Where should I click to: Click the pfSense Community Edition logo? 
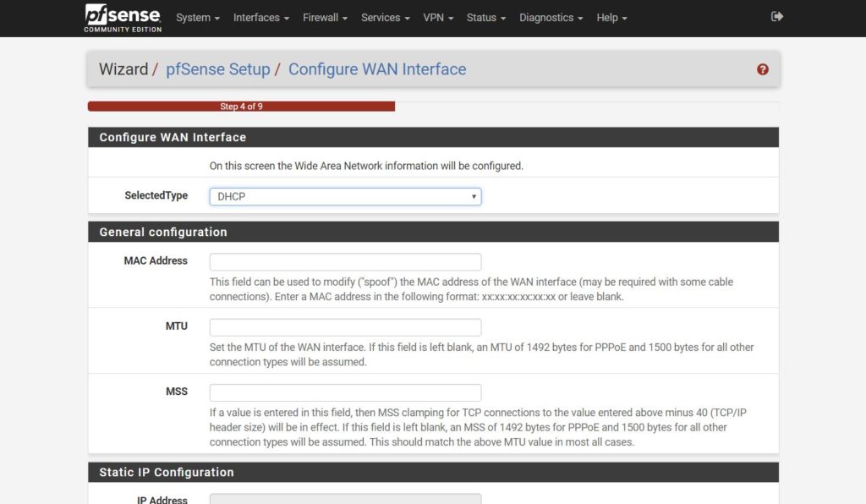(123, 19)
